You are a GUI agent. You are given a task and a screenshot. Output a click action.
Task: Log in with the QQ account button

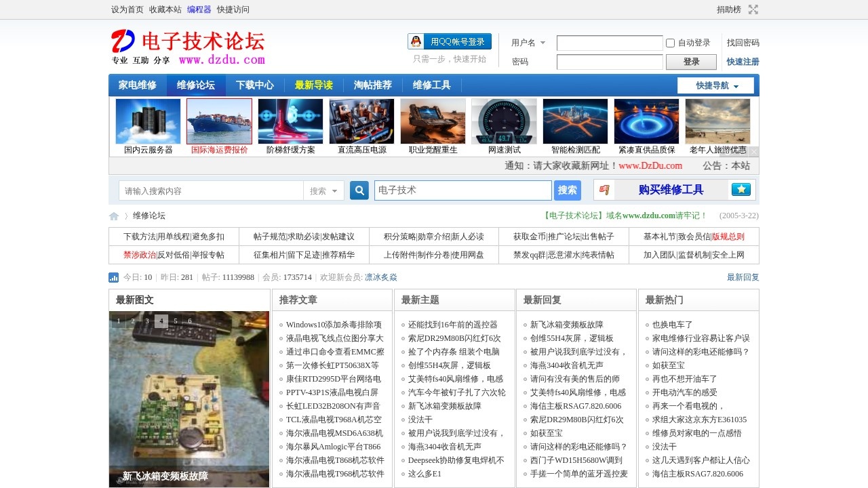click(x=450, y=41)
